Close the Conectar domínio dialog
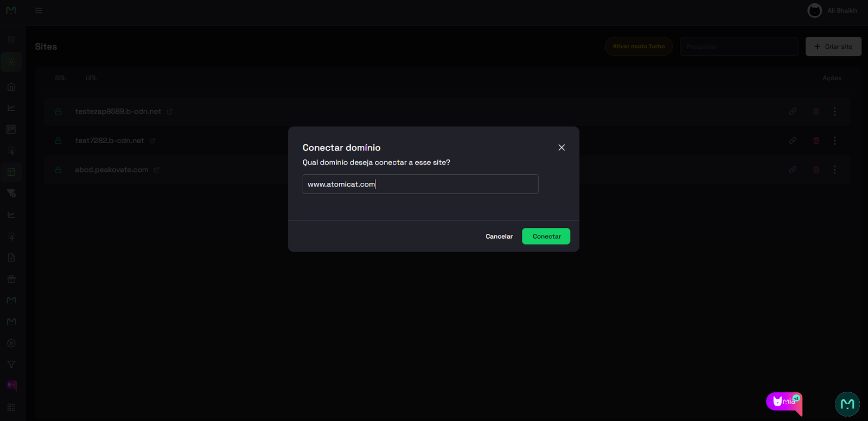Screen dimensions: 868x421 561,148
